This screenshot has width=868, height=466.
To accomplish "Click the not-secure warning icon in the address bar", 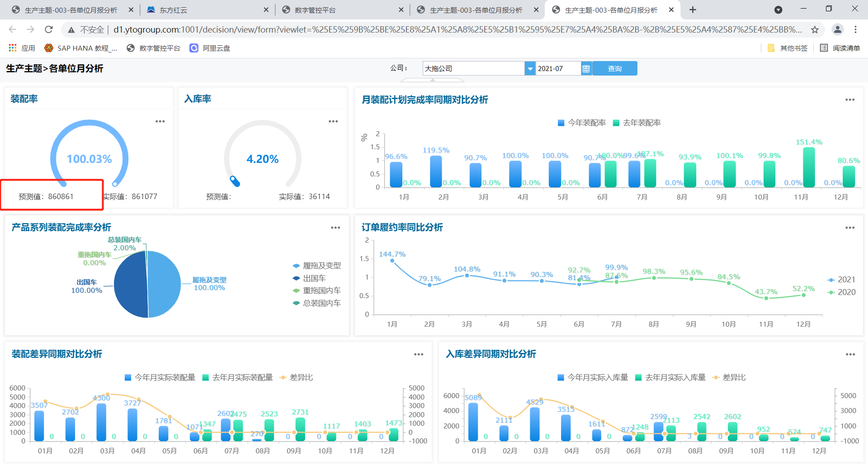I will [71, 30].
